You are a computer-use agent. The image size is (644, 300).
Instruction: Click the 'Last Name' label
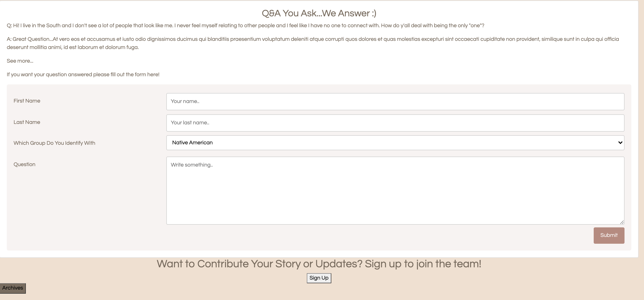coord(27,122)
